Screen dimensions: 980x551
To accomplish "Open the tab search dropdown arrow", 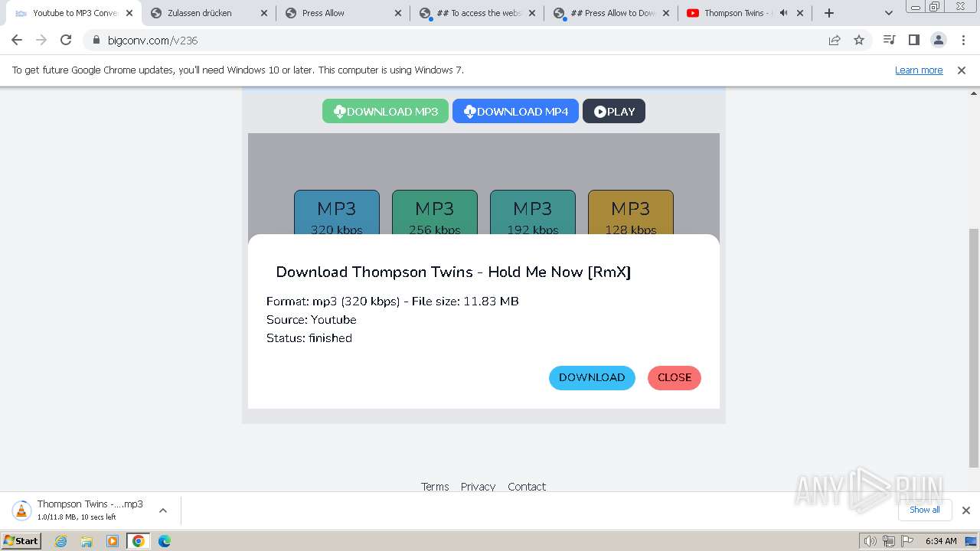I will (888, 13).
